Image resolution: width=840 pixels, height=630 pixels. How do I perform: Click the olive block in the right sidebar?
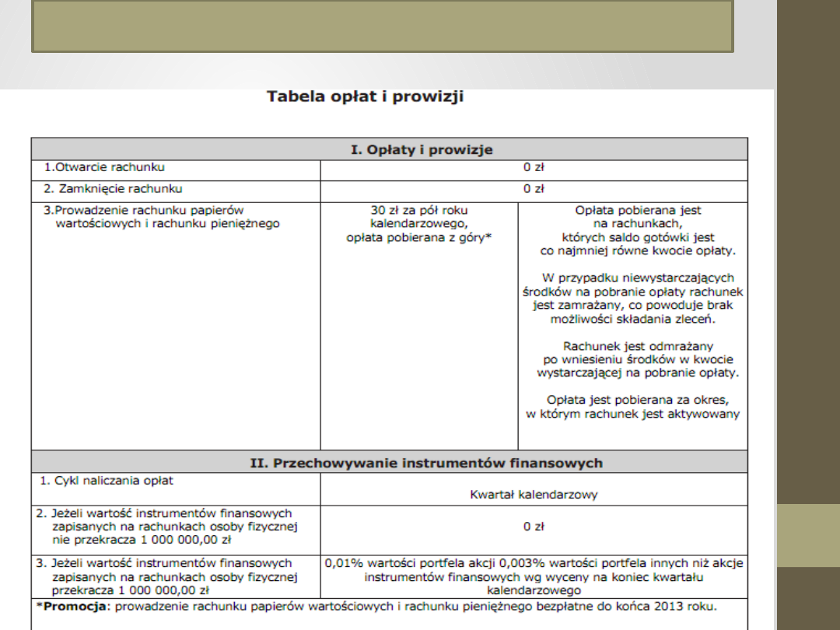pos(808,535)
